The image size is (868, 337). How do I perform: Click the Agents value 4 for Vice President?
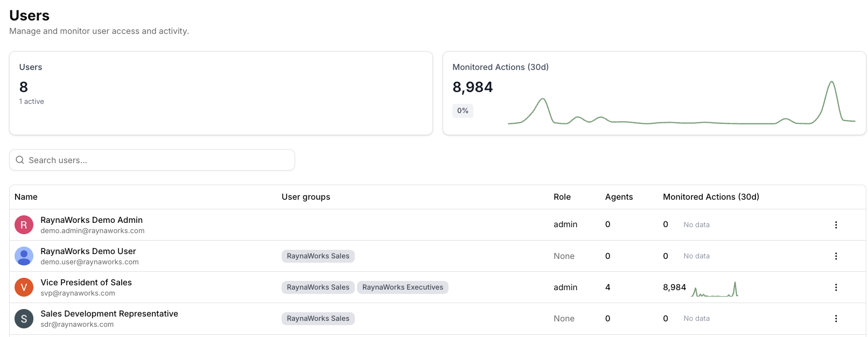(x=608, y=287)
